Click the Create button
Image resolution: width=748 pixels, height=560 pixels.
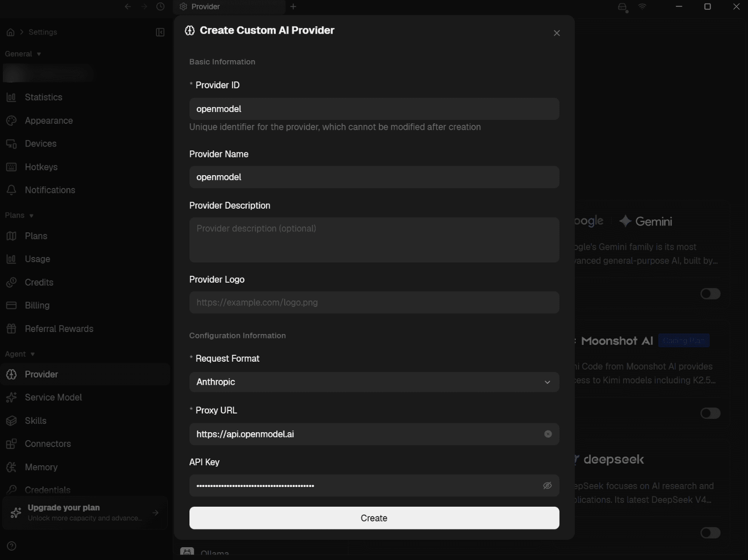pos(374,518)
